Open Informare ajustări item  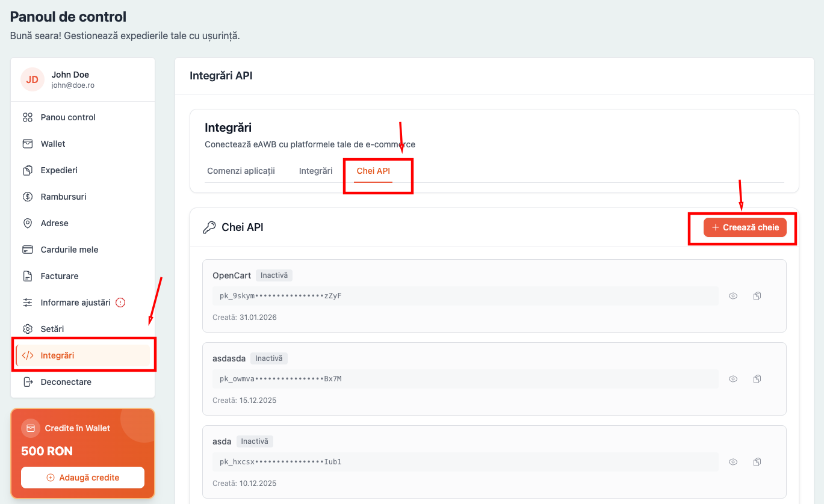click(83, 303)
